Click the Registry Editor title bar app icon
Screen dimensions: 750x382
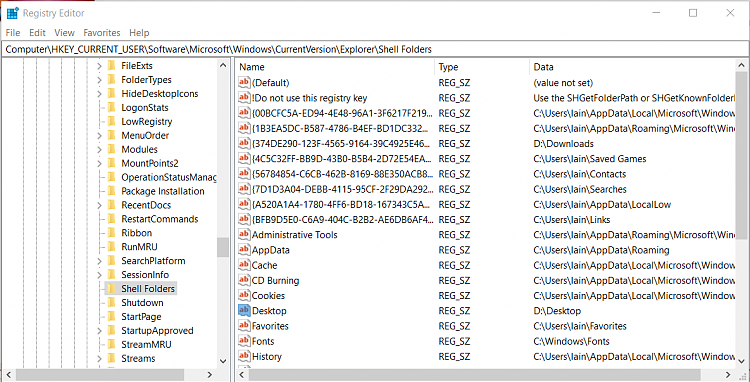(12, 13)
